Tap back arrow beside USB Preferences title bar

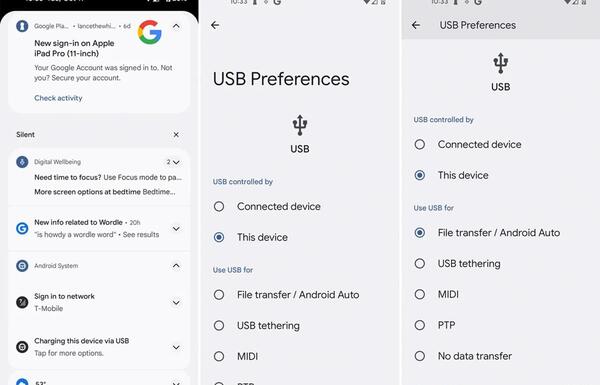[416, 25]
